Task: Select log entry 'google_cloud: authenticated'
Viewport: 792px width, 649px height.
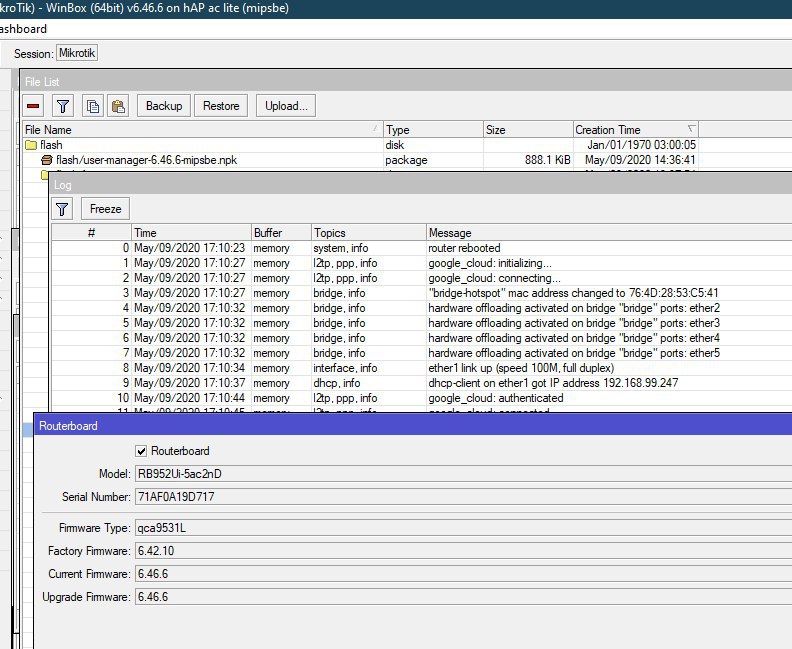Action: [422, 398]
